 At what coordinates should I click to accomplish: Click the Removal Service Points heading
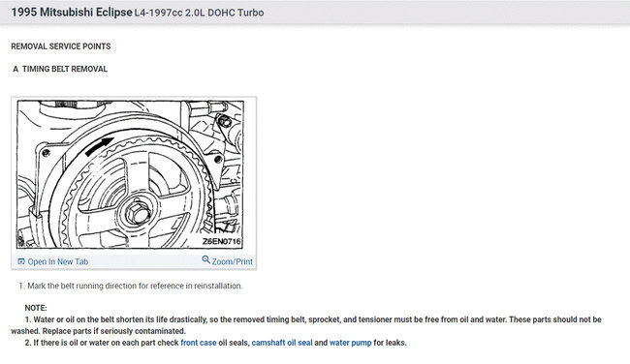[x=61, y=46]
